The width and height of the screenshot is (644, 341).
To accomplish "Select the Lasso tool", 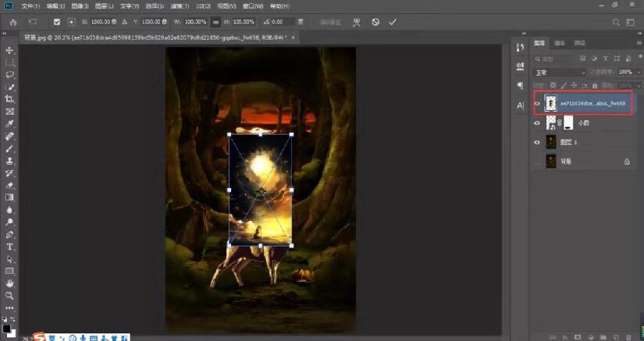I will [x=9, y=75].
